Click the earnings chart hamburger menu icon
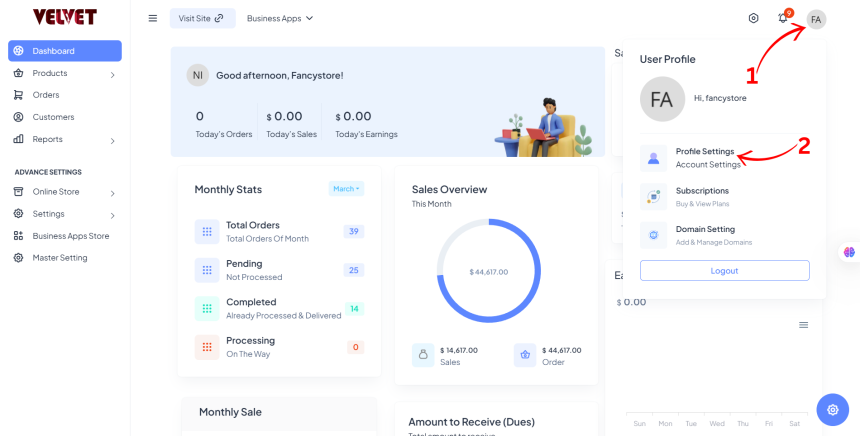Viewport: 860px width, 436px height. (803, 325)
